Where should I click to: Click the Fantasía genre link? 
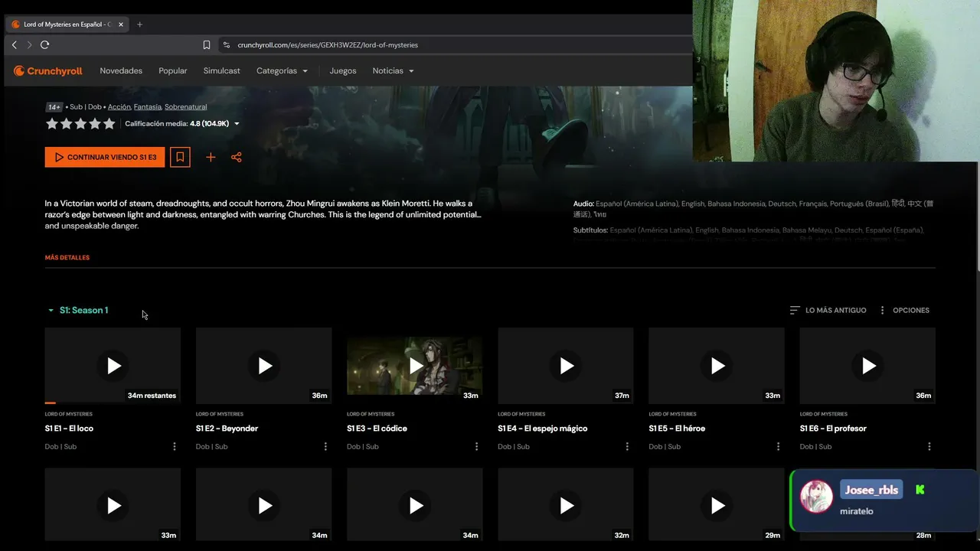[x=148, y=107]
